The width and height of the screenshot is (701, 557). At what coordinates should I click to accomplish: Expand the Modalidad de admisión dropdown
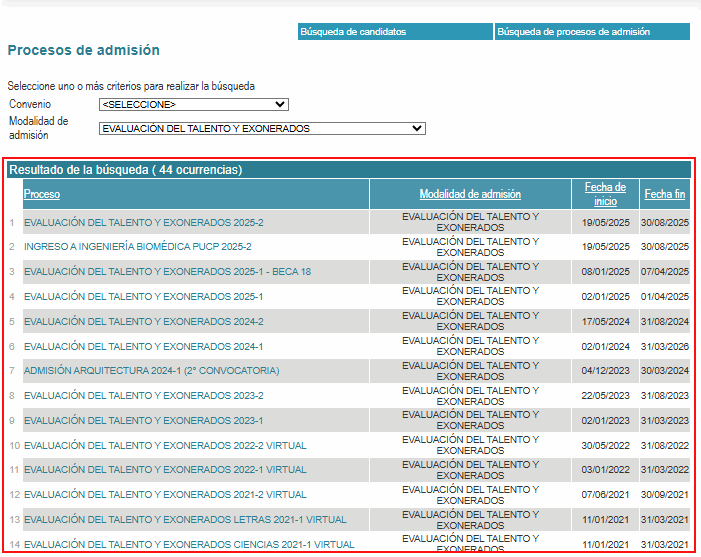click(262, 128)
